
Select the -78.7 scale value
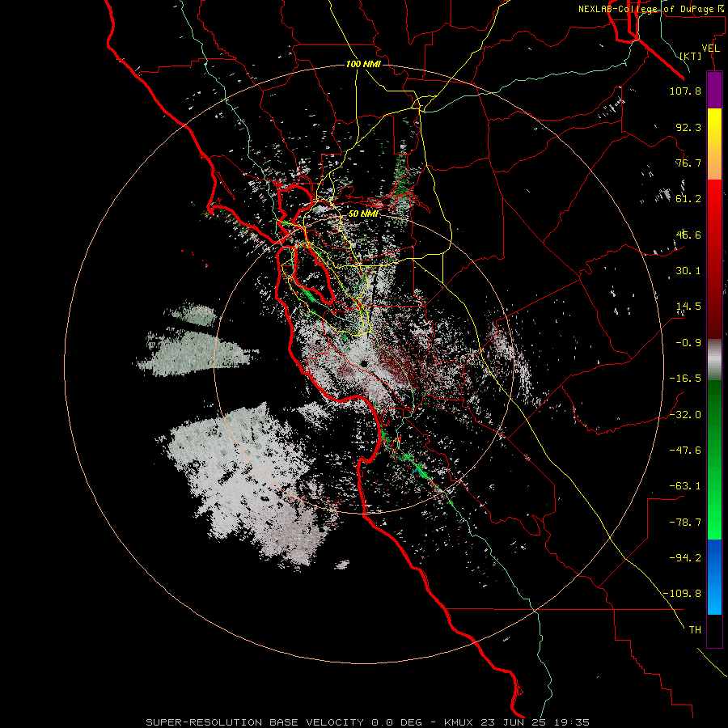pyautogui.click(x=685, y=523)
